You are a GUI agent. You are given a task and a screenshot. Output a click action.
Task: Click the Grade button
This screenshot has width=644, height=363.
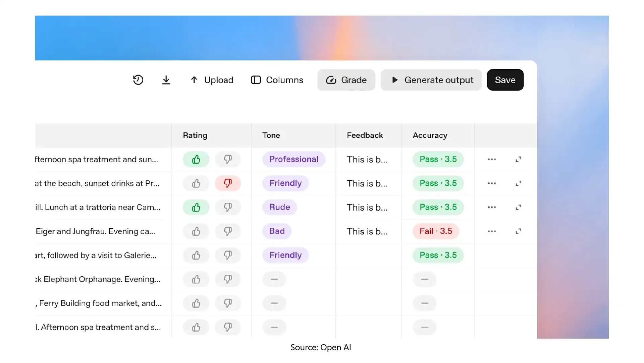[346, 80]
